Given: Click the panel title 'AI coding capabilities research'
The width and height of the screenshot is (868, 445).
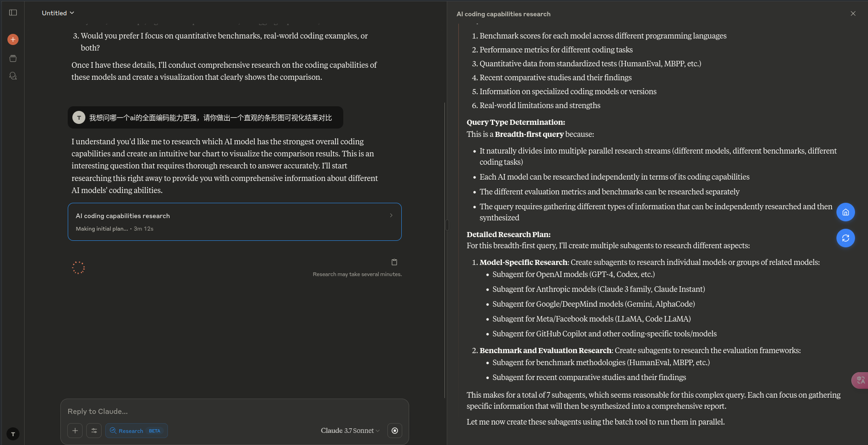Looking at the screenshot, I should click(x=503, y=14).
